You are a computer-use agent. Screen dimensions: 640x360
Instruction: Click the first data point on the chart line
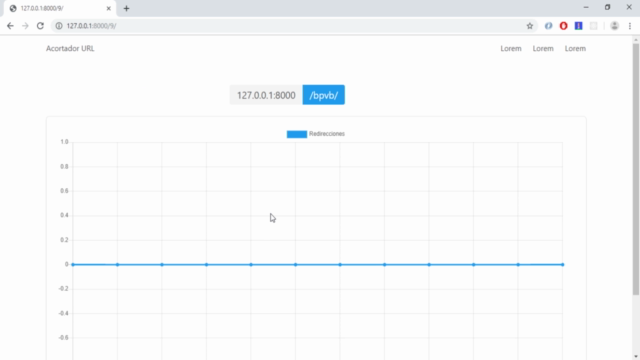pyautogui.click(x=73, y=264)
